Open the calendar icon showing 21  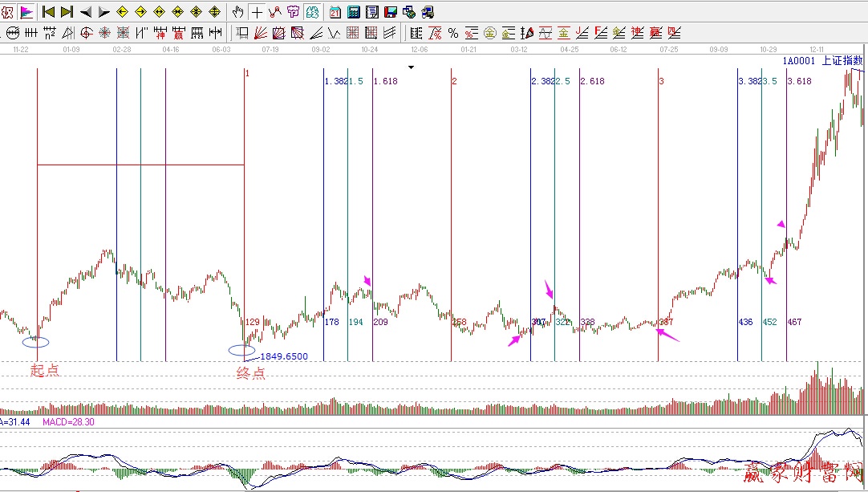[x=335, y=12]
